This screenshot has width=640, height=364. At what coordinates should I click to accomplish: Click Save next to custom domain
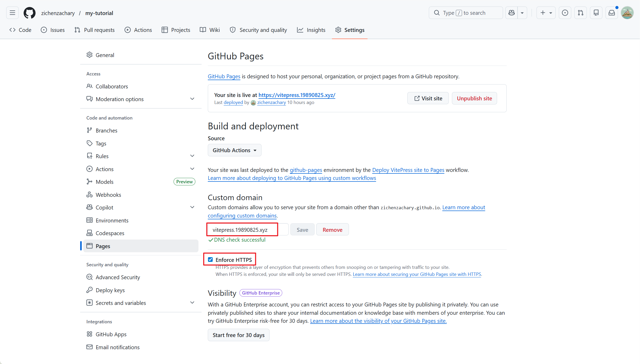click(x=302, y=230)
